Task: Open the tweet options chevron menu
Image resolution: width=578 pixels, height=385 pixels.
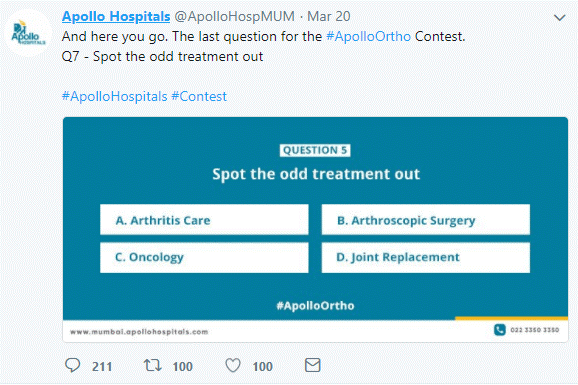Action: [x=560, y=17]
